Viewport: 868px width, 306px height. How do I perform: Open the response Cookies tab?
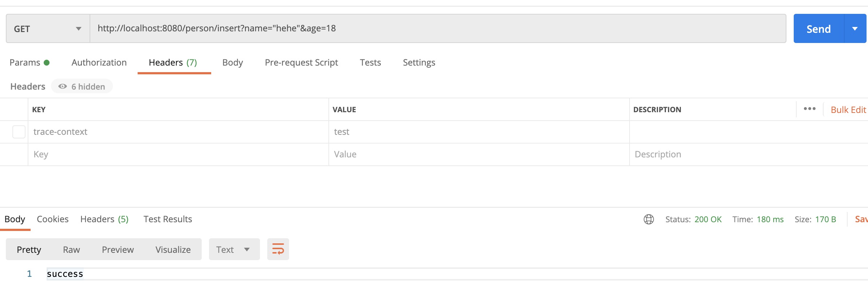click(x=53, y=219)
